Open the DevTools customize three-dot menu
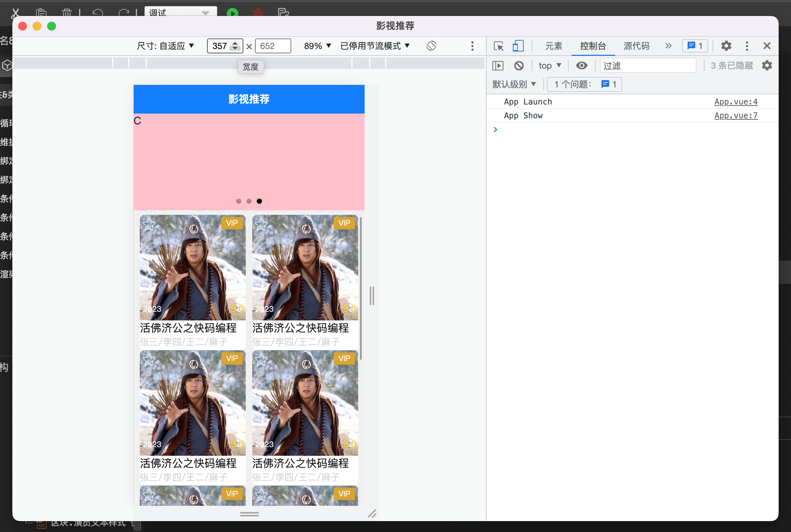 747,46
